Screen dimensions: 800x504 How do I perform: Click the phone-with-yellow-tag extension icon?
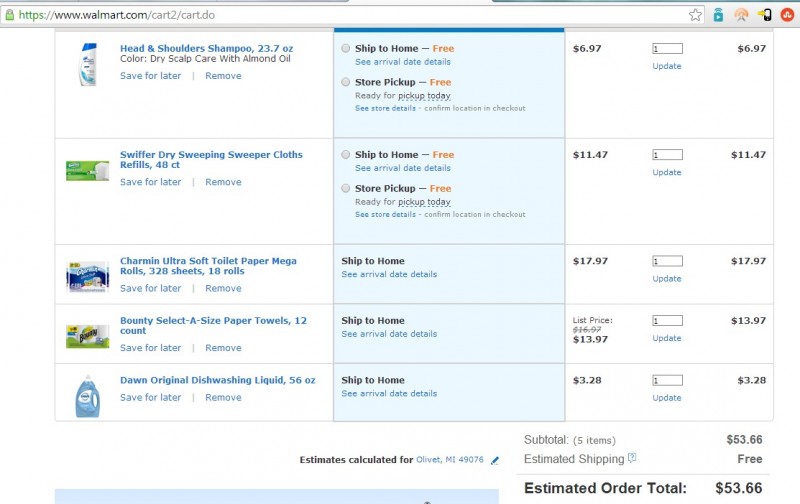click(x=764, y=15)
